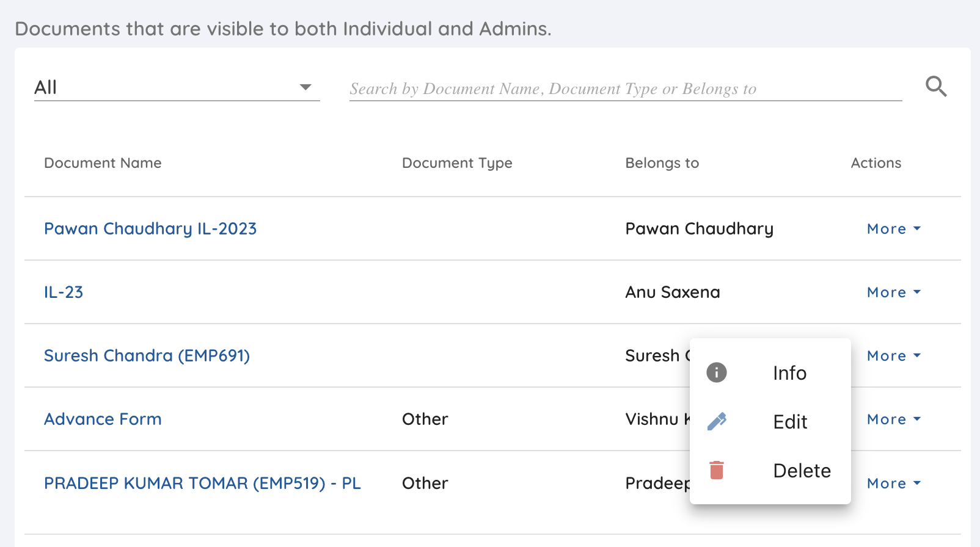Select Delete from the actions menu
Viewport: 980px width, 547px height.
[x=802, y=471]
